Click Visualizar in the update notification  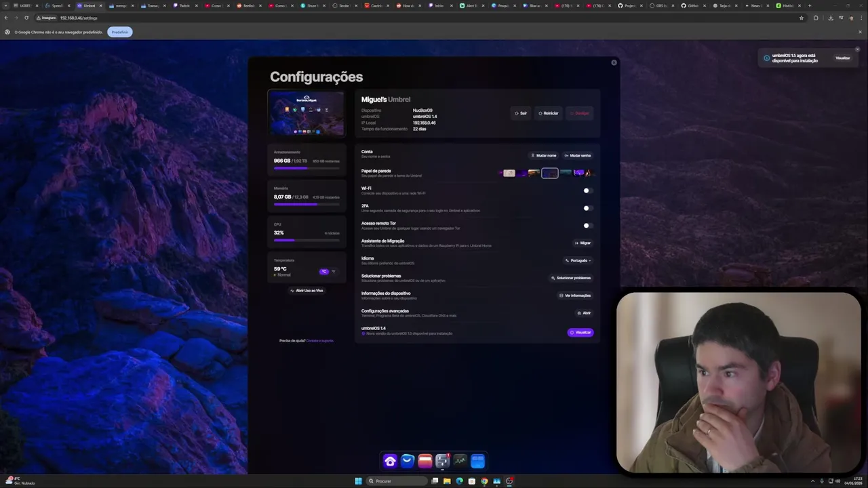point(842,58)
